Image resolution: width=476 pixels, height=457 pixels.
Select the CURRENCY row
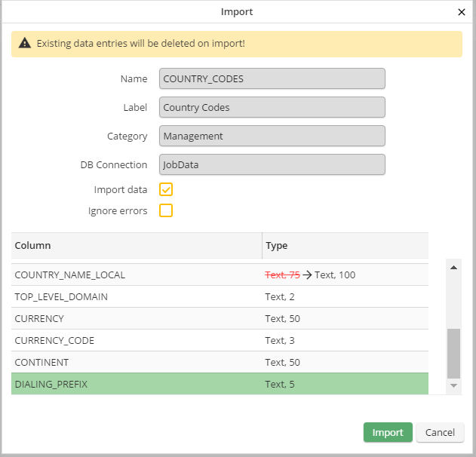(x=220, y=318)
